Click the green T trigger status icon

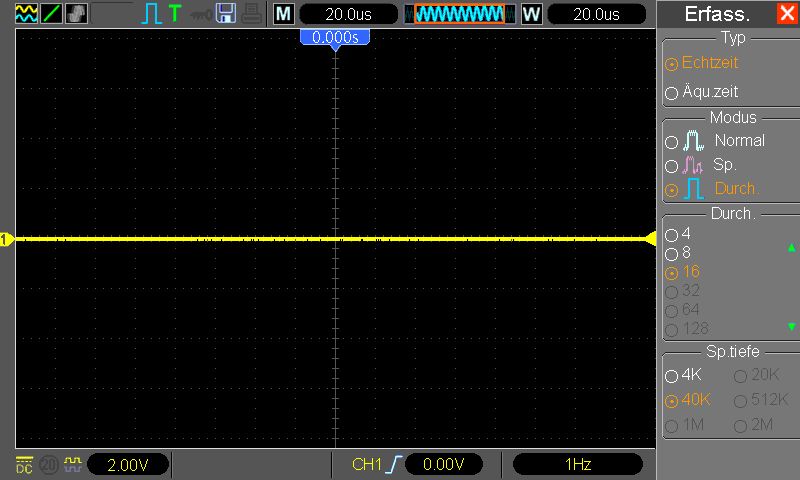pos(175,13)
